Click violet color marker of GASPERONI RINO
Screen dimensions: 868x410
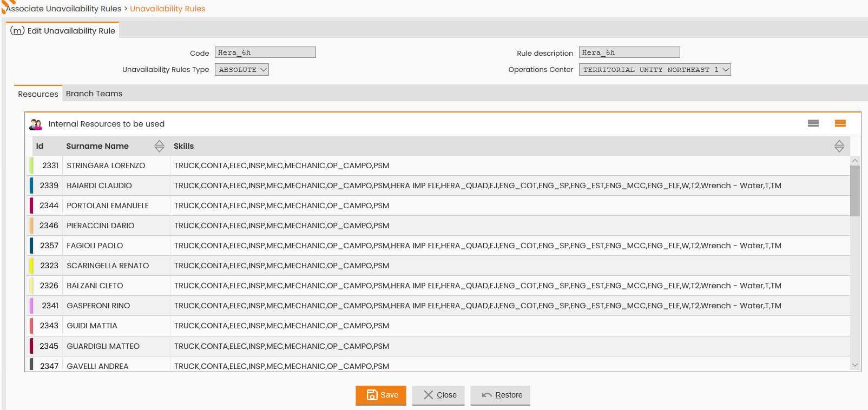tap(31, 306)
